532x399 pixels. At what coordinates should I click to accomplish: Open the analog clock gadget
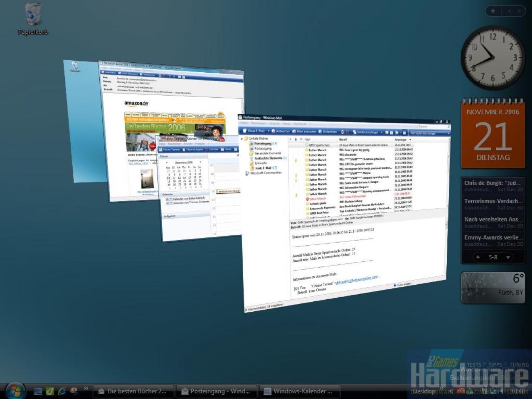[x=493, y=57]
